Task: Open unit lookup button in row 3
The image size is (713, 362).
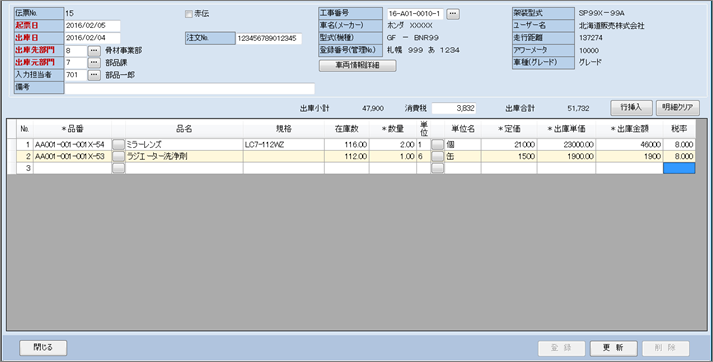Action: pos(437,168)
